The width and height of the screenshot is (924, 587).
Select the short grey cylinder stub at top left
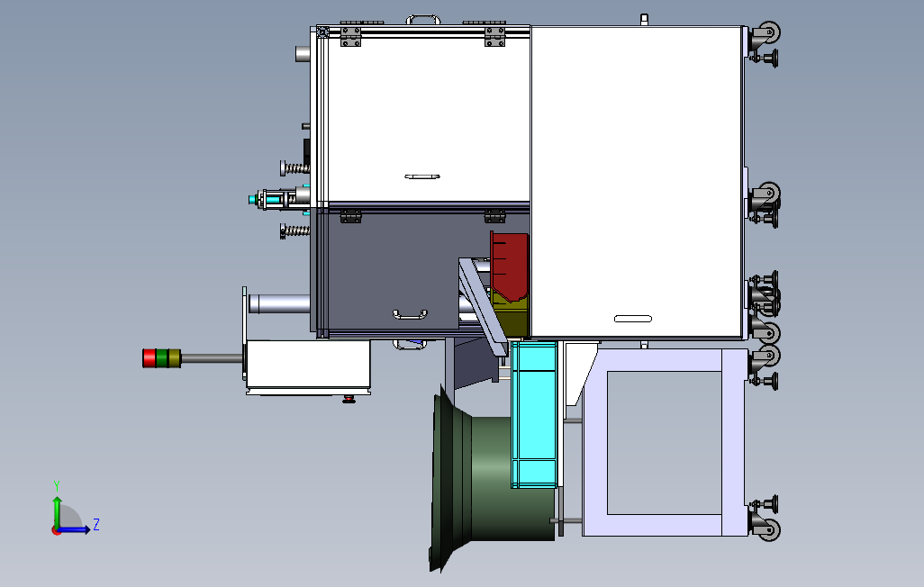(x=303, y=54)
